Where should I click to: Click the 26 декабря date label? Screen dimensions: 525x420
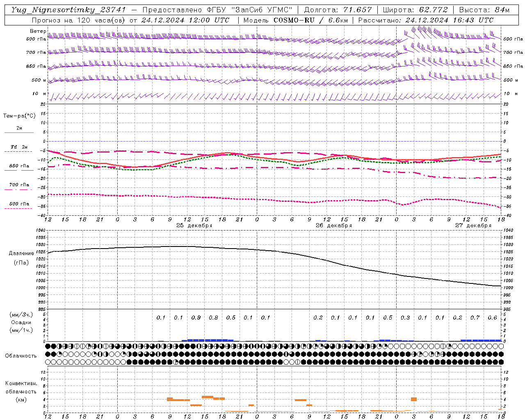pyautogui.click(x=333, y=226)
